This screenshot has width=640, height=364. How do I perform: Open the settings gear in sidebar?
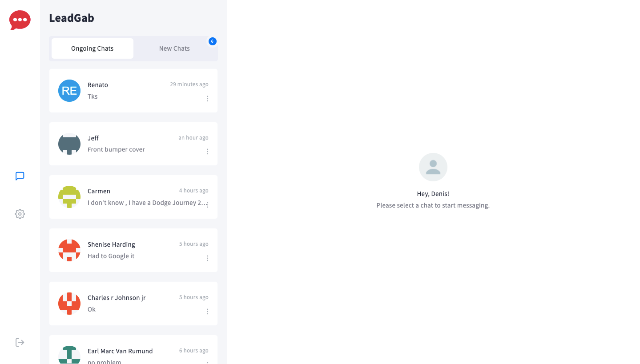pyautogui.click(x=20, y=214)
